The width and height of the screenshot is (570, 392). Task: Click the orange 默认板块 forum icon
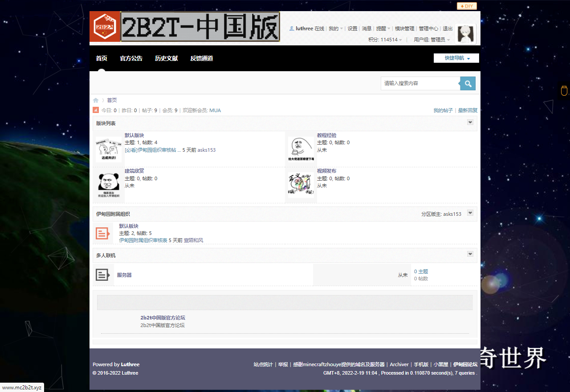[103, 233]
